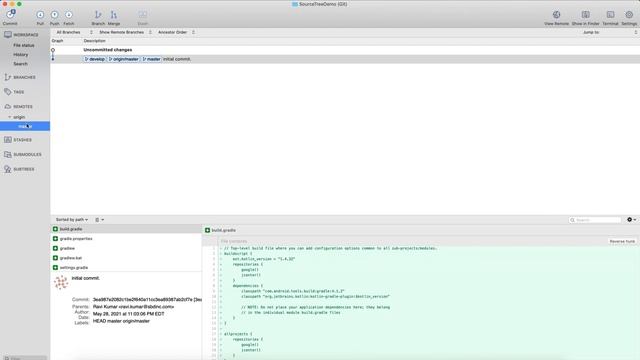Select the Workspace sidebar section
The width and height of the screenshot is (640, 360).
(25, 35)
